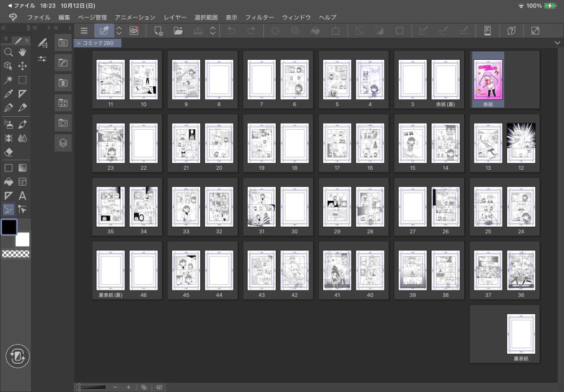564x392 pixels.
Task: Select the Decoration sparkle tool
Action: tap(8, 138)
